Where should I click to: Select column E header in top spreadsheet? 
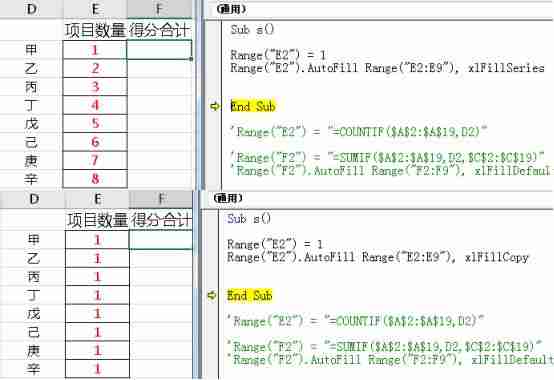[95, 9]
